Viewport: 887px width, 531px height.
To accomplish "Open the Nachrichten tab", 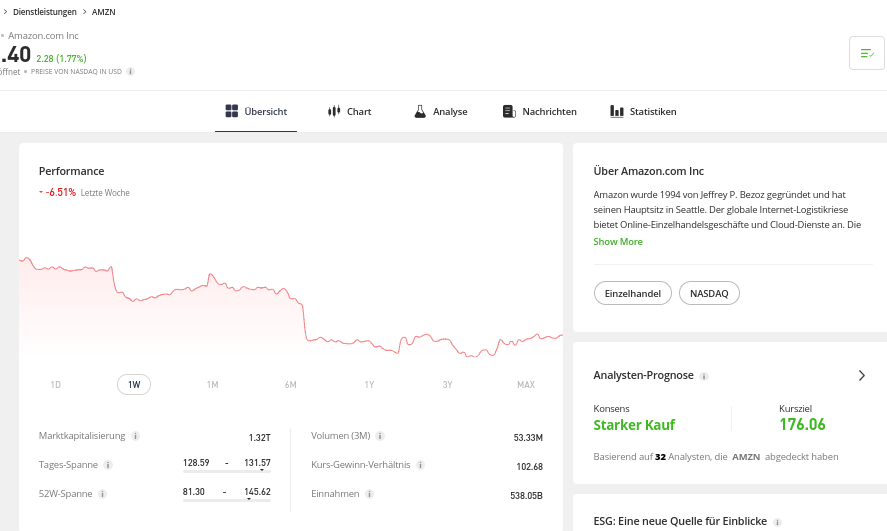I will coord(540,111).
